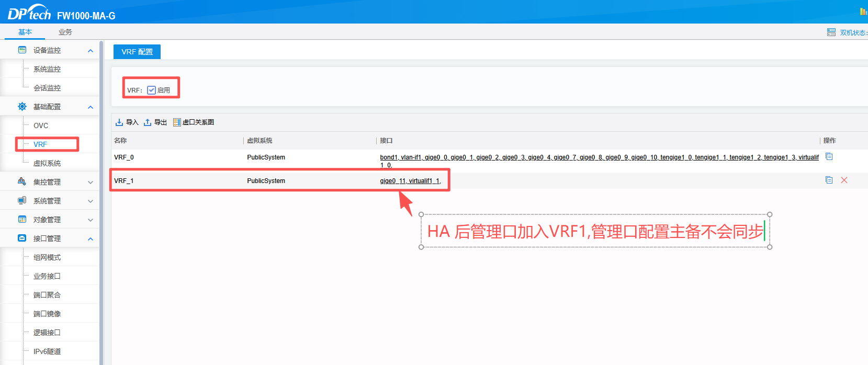Click the 对象管理 icon
868x365 pixels.
22,220
